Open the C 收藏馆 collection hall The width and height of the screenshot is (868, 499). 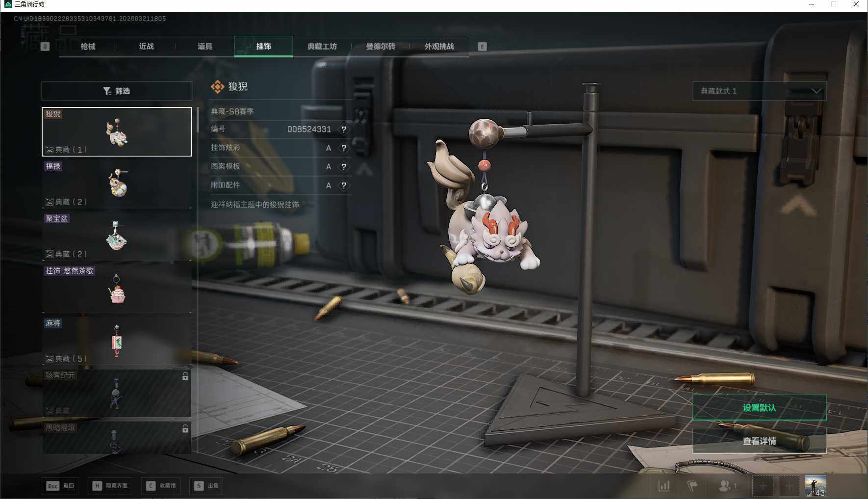(x=161, y=486)
